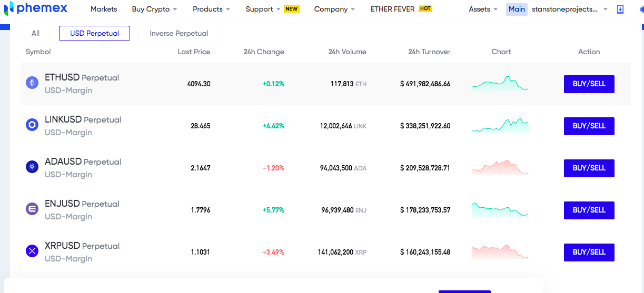Click the Enjin coin icon

click(32, 209)
